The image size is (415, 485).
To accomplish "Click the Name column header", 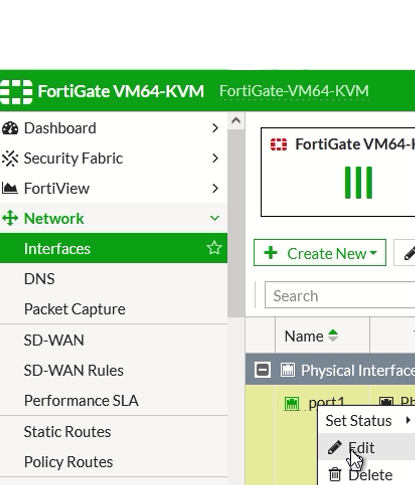I will (322, 336).
